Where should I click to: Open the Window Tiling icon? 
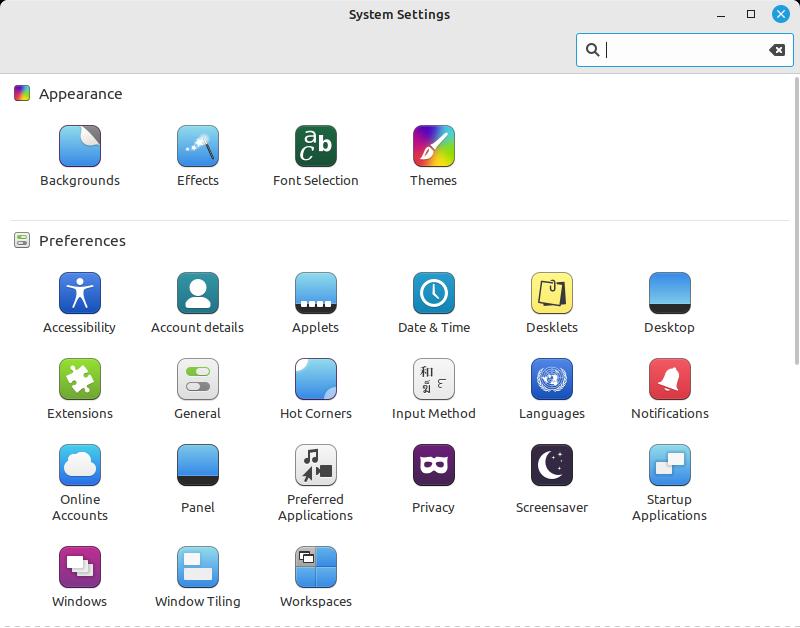pyautogui.click(x=197, y=567)
